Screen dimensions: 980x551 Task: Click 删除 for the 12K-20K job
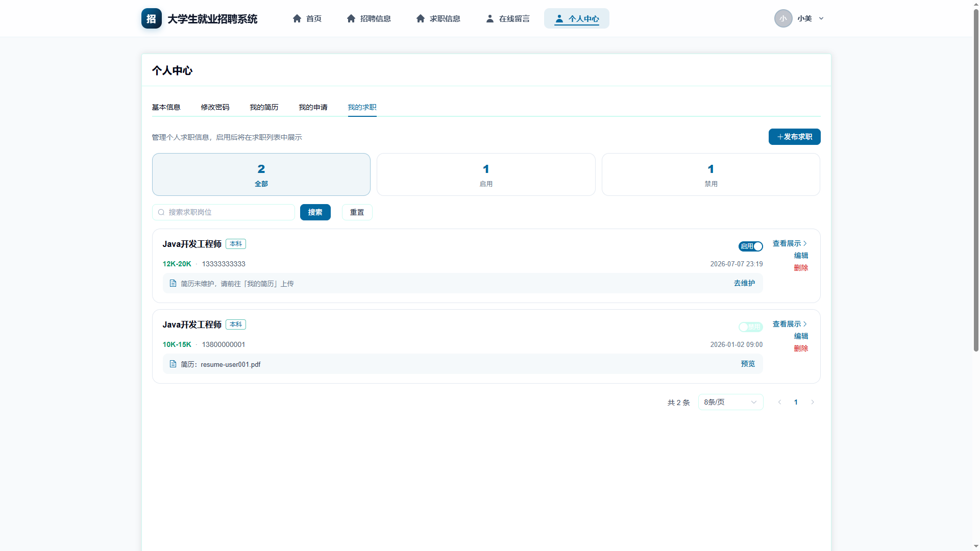click(x=801, y=268)
